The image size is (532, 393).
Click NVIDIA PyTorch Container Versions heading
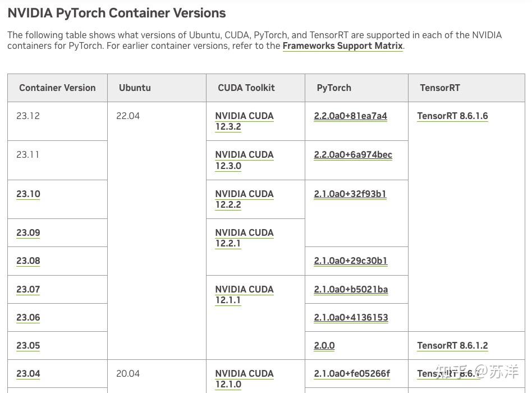point(117,13)
